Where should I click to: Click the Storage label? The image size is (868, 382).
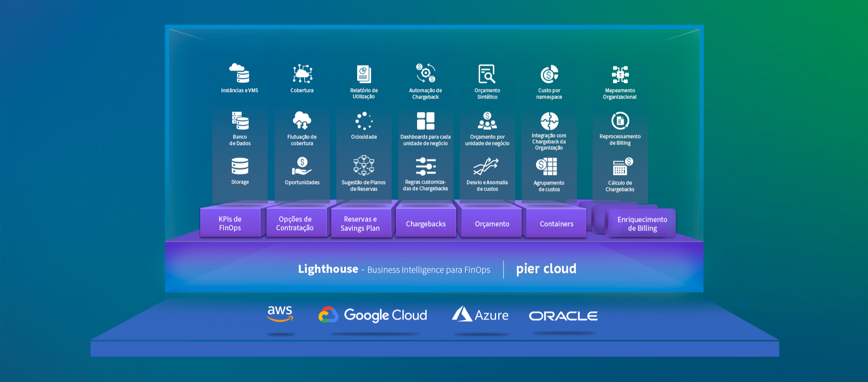[x=240, y=182]
